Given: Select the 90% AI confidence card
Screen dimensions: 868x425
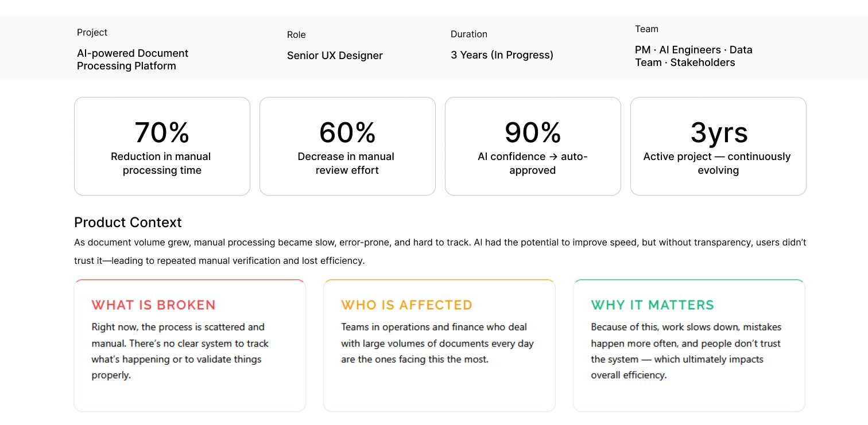Looking at the screenshot, I should click(533, 146).
